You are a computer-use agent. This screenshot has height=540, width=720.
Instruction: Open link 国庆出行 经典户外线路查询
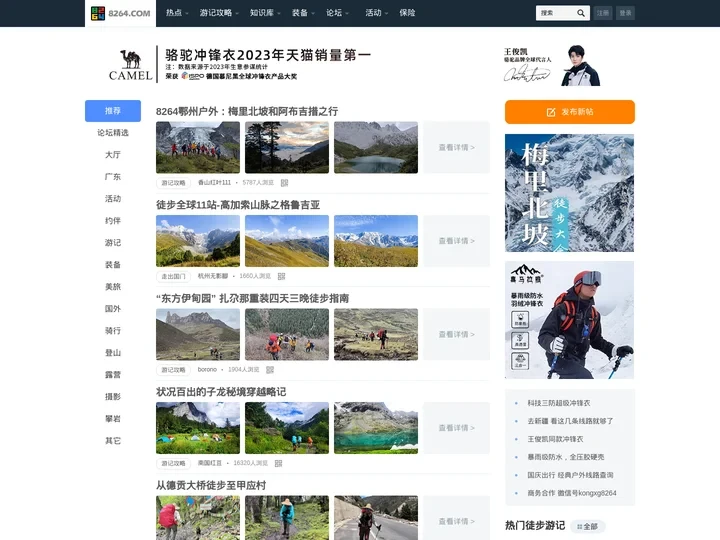(x=570, y=475)
